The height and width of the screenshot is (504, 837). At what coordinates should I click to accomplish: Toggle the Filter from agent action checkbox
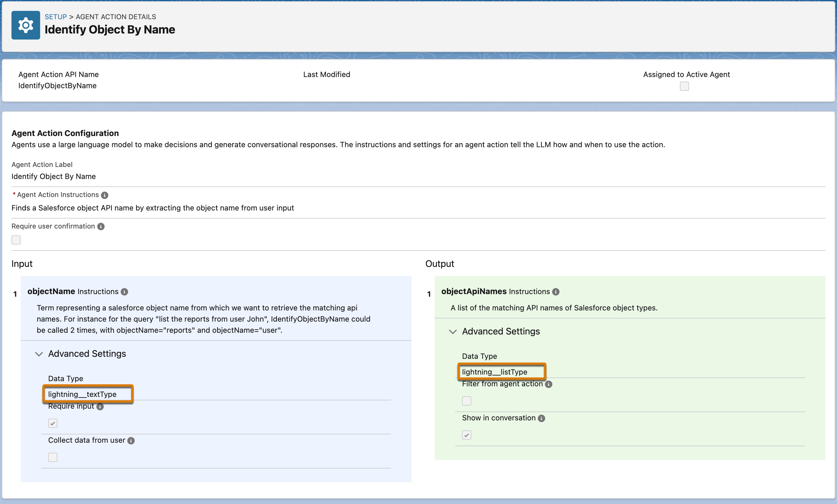click(x=466, y=401)
